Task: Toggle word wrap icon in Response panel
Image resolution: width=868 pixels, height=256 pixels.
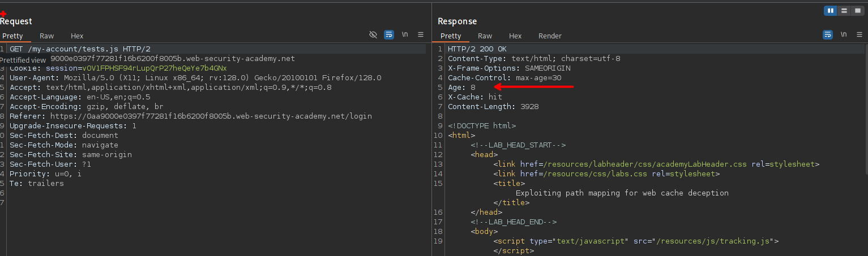Action: [x=828, y=34]
